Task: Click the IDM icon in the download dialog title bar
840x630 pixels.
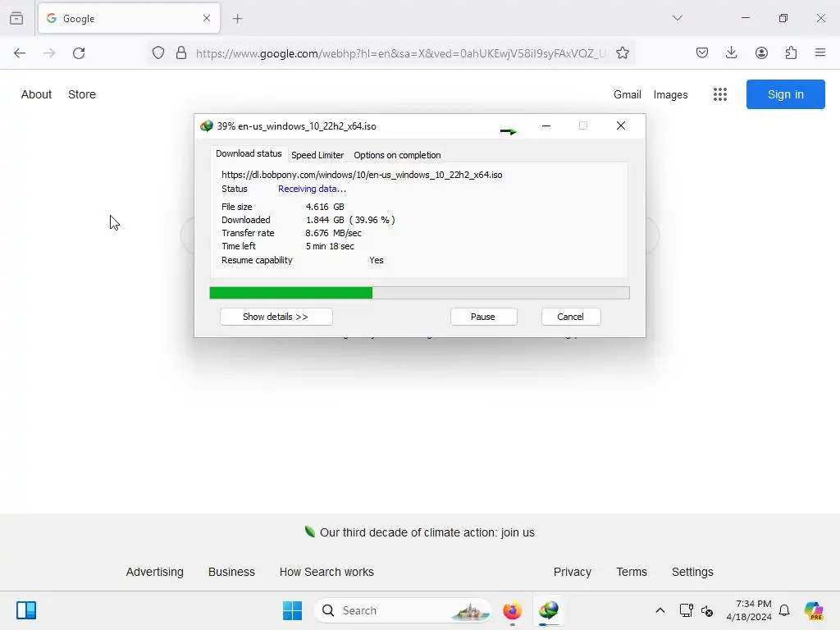Action: click(206, 126)
